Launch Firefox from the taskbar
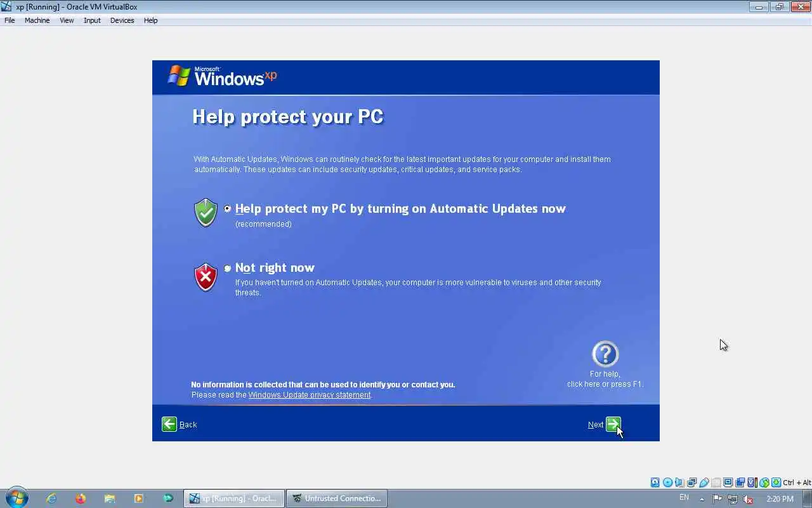812x508 pixels. 81,498
